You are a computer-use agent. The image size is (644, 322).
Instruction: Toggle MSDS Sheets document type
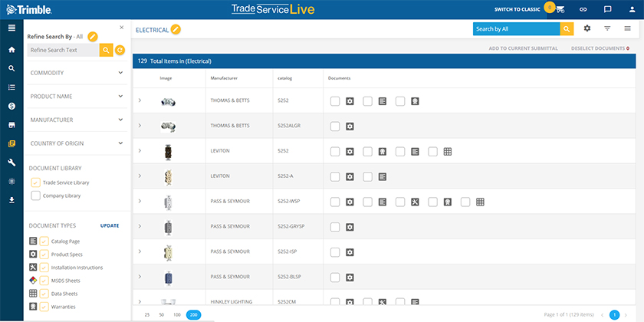[44, 281]
